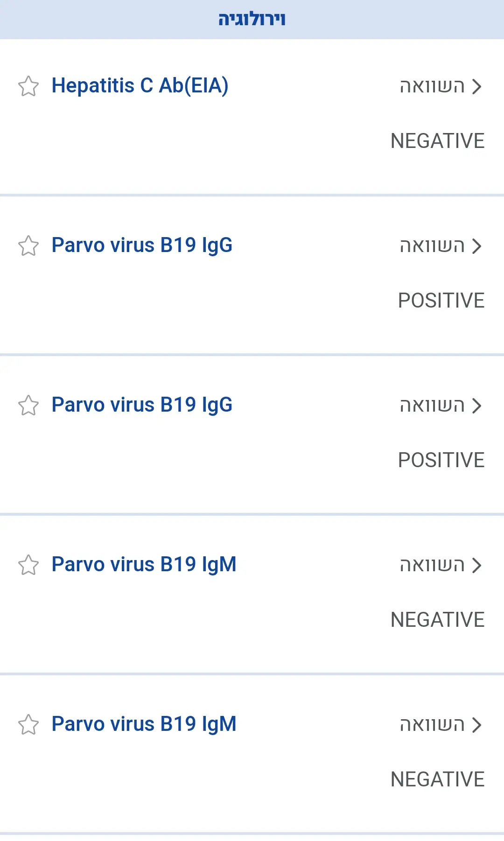Star the Hepatitis C Ab(EIA) test

pyautogui.click(x=28, y=86)
